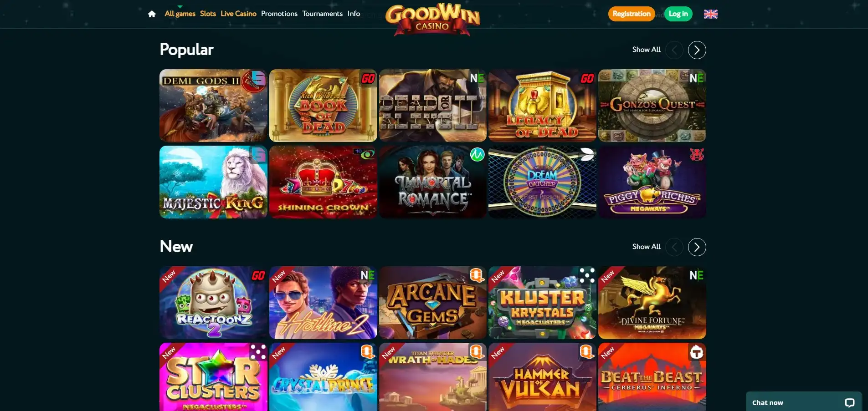Open the Live Casino menu item
Screen dimensions: 868x411
[x=238, y=14]
